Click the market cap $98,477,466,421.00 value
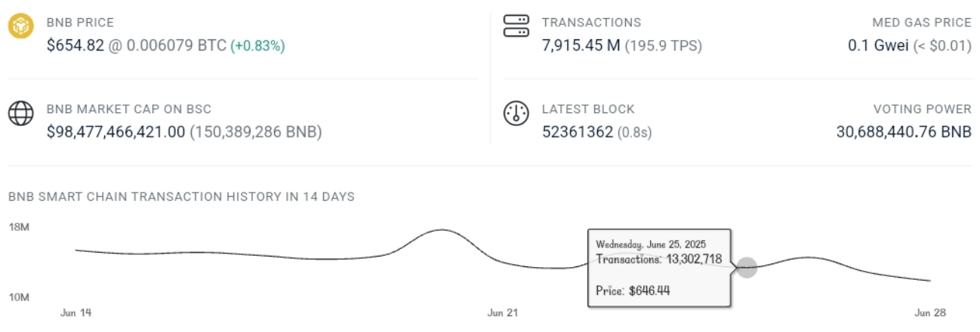 pyautogui.click(x=116, y=132)
